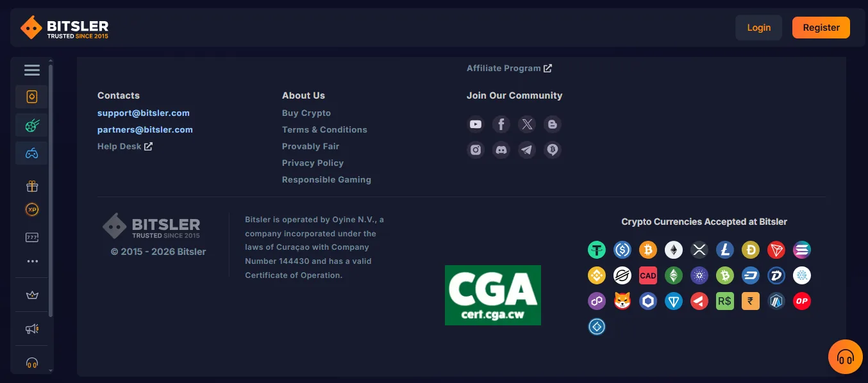868x383 pixels.
Task: Open the Provably Fair page
Action: click(310, 146)
